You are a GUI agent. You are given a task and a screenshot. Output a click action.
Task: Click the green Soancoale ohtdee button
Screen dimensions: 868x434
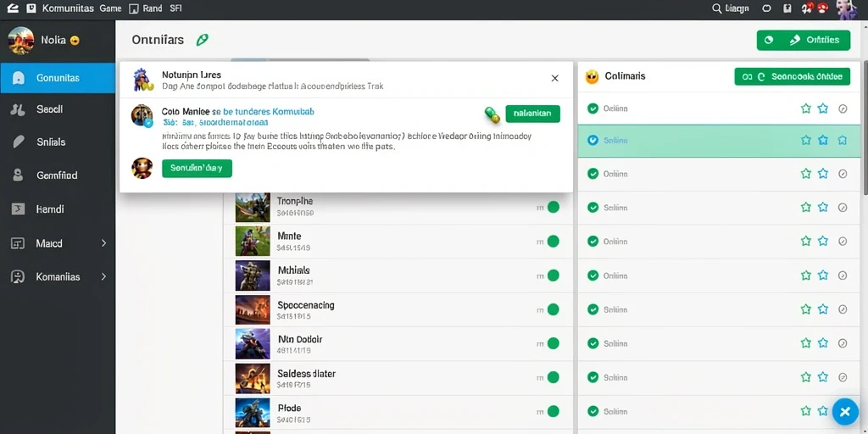pos(793,77)
